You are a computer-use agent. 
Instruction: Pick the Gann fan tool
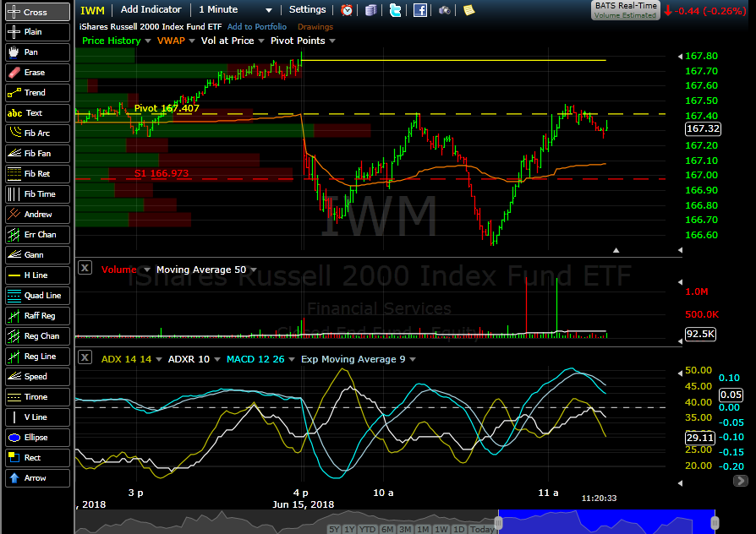36,255
